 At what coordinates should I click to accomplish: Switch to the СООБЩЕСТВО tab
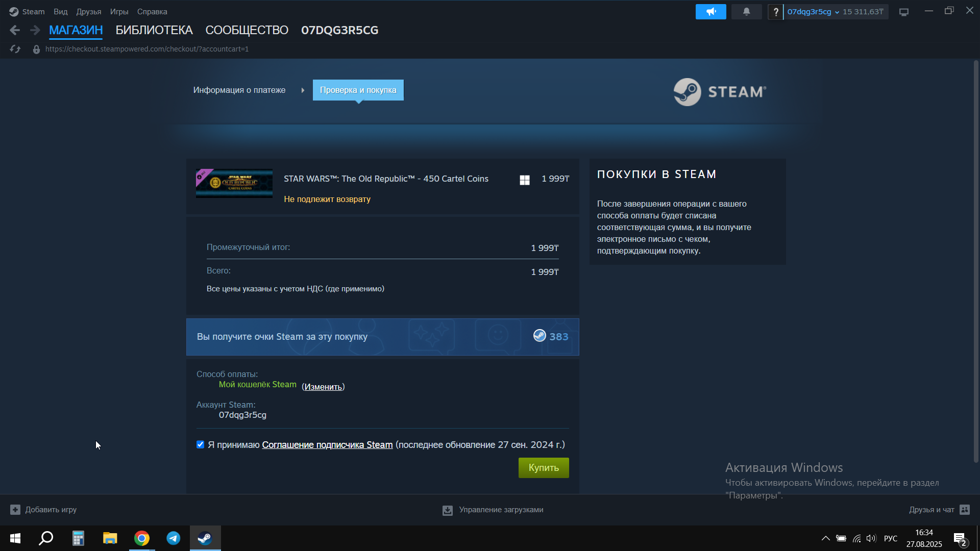point(247,30)
